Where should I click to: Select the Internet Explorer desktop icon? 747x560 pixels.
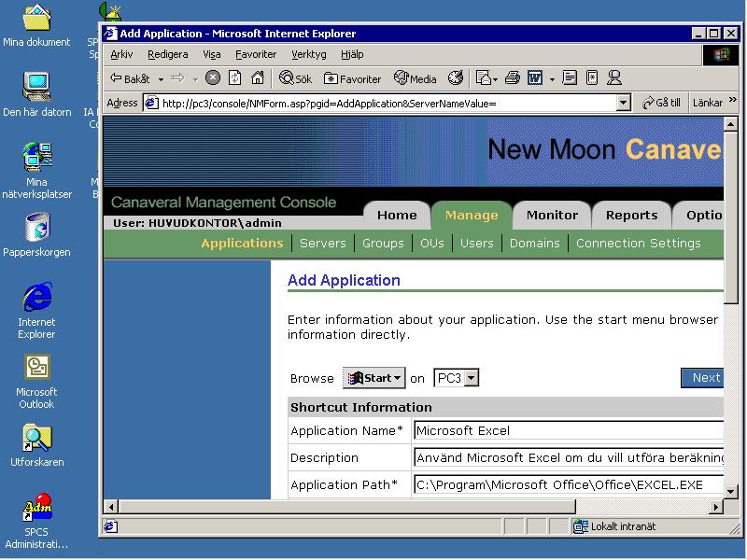pos(36,311)
